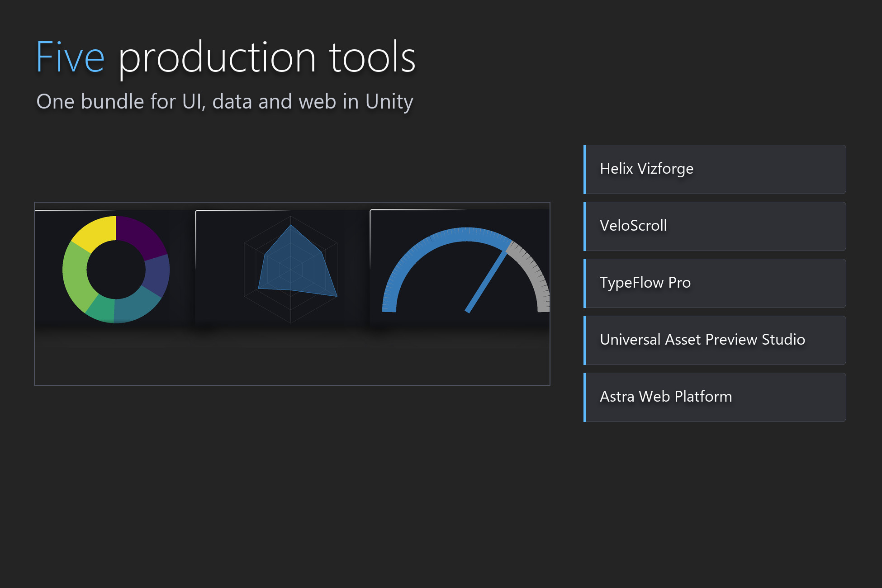Click the Universal Asset Preview Studio card
The image size is (882, 588).
tap(715, 340)
